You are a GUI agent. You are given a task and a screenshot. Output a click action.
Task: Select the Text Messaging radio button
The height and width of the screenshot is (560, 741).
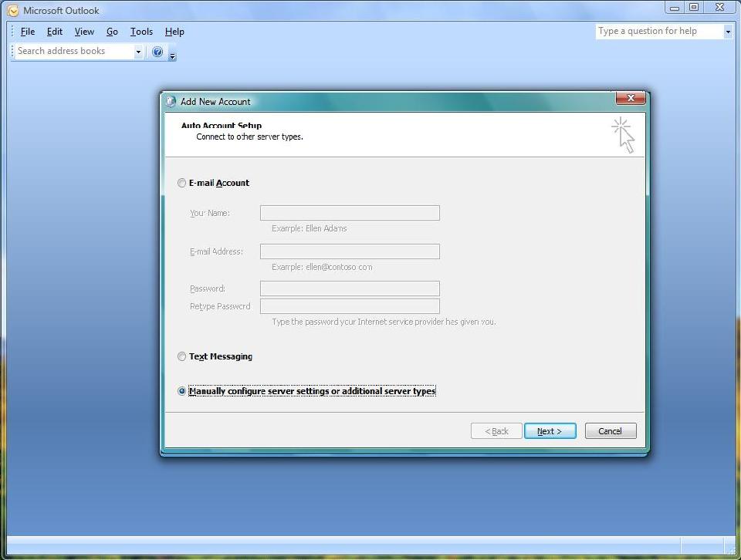click(181, 356)
